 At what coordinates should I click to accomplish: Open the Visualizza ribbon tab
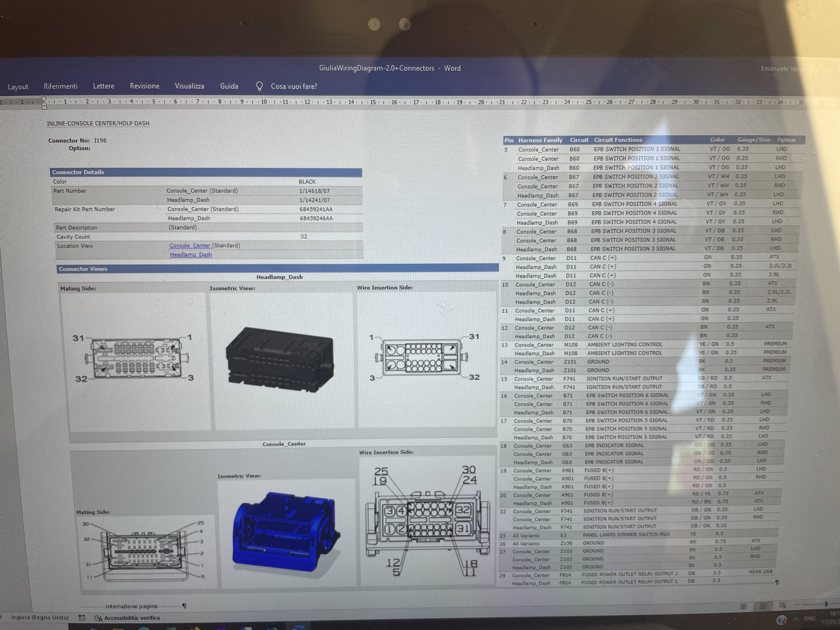coord(190,86)
